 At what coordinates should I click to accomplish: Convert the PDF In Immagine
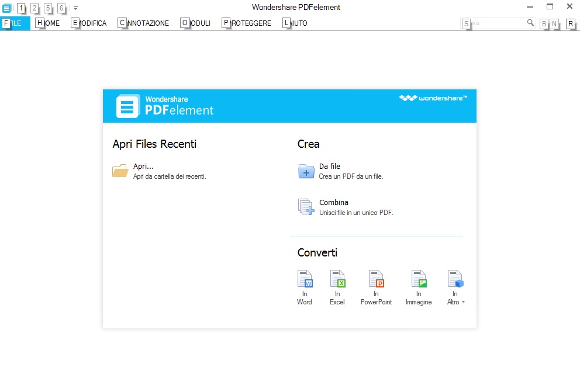coord(419,287)
